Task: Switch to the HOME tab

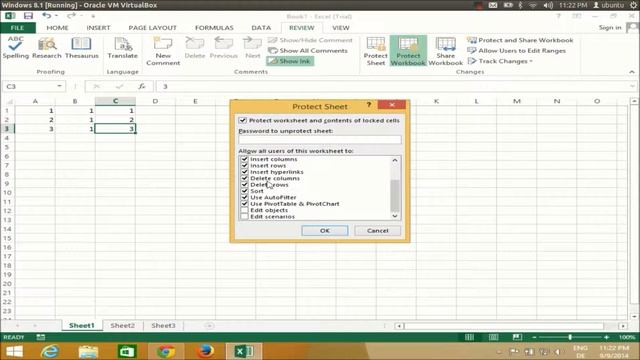Action: (57, 28)
